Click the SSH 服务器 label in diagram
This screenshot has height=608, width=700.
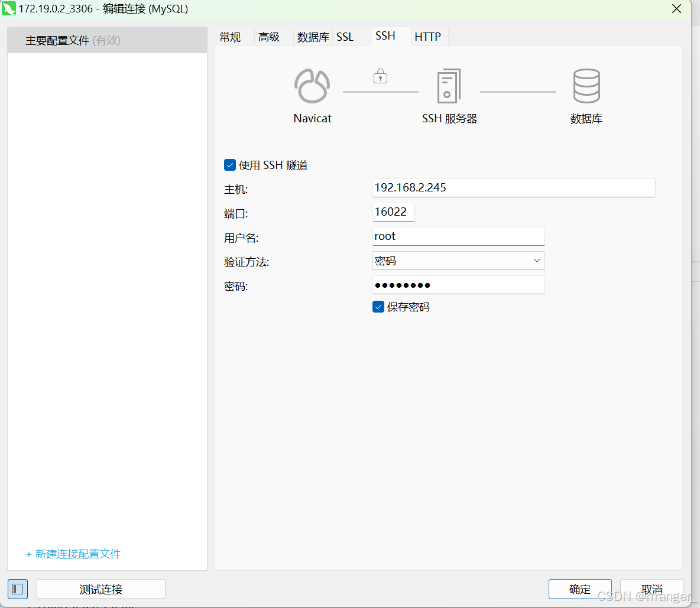(449, 119)
